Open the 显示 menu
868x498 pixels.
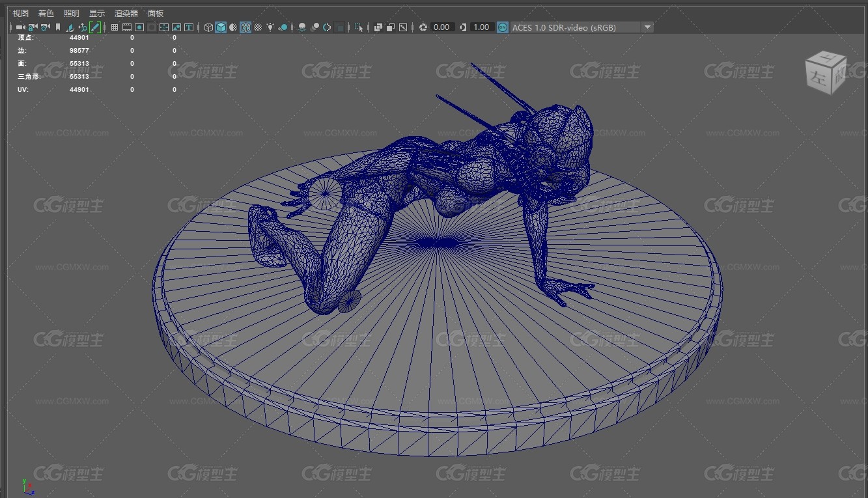[x=97, y=13]
